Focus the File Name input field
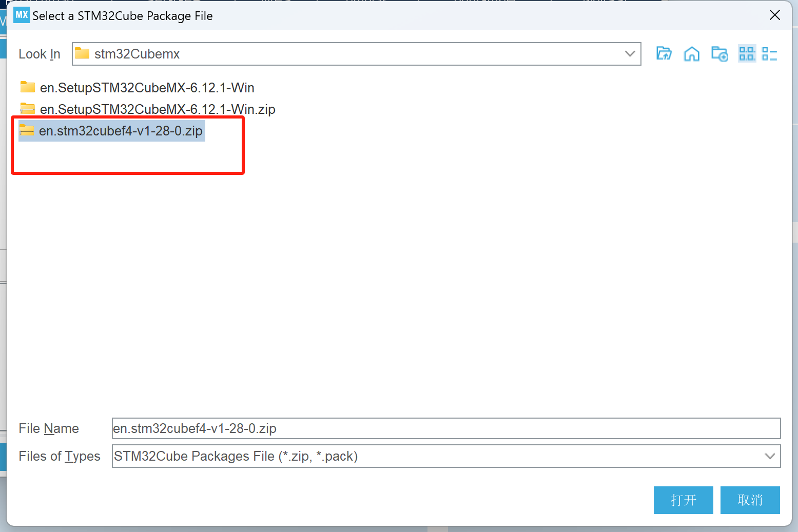The image size is (798, 532). 446,428
